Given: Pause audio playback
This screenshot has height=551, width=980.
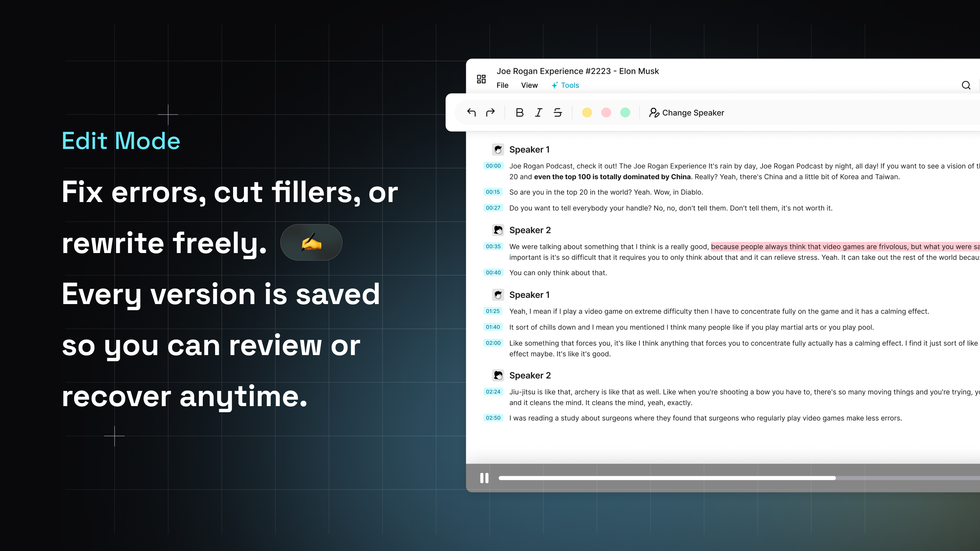Looking at the screenshot, I should (484, 478).
